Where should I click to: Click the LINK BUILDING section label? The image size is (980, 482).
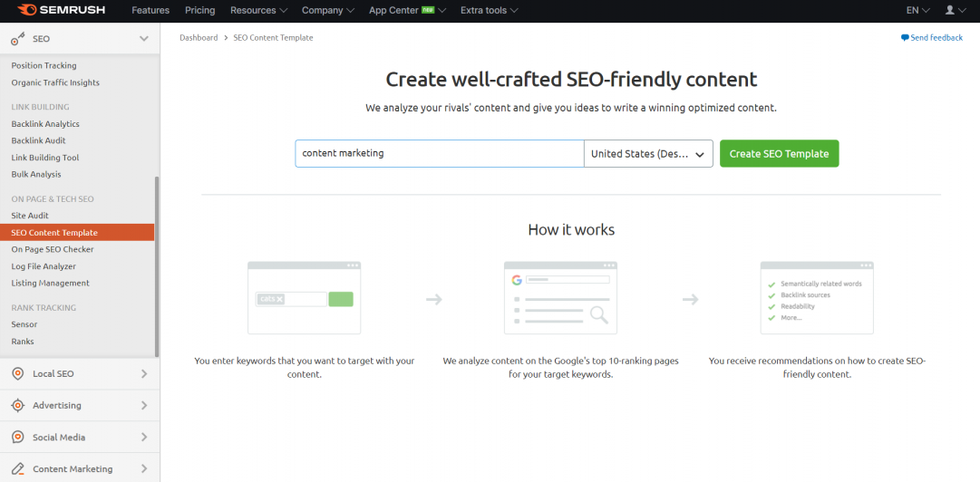41,108
